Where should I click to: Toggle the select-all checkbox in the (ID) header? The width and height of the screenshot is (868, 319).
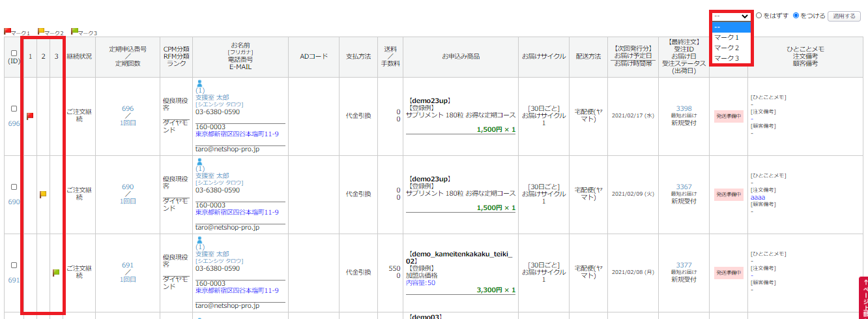14,53
